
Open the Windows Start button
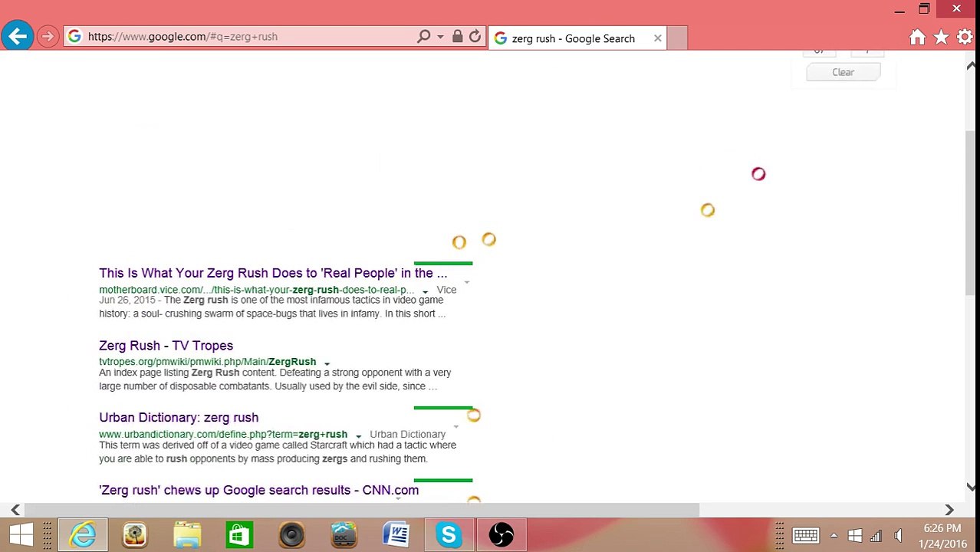click(21, 534)
